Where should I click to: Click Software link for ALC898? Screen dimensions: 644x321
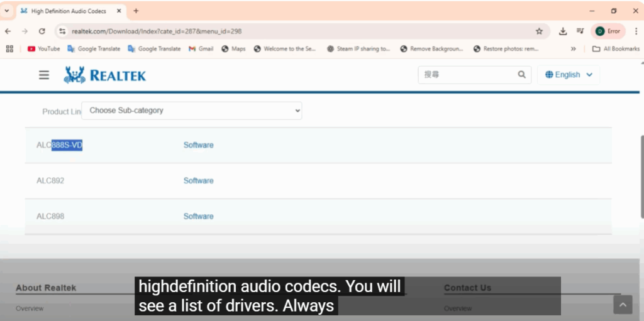click(x=198, y=216)
